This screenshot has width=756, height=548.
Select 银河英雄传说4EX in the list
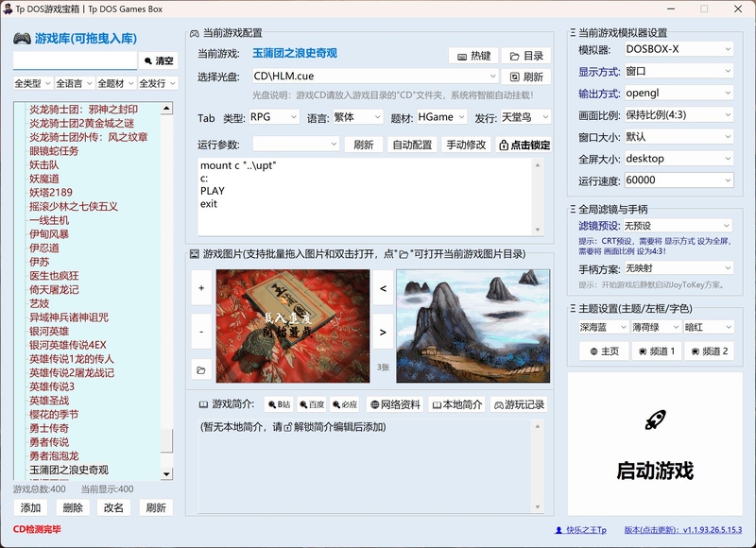tap(67, 345)
